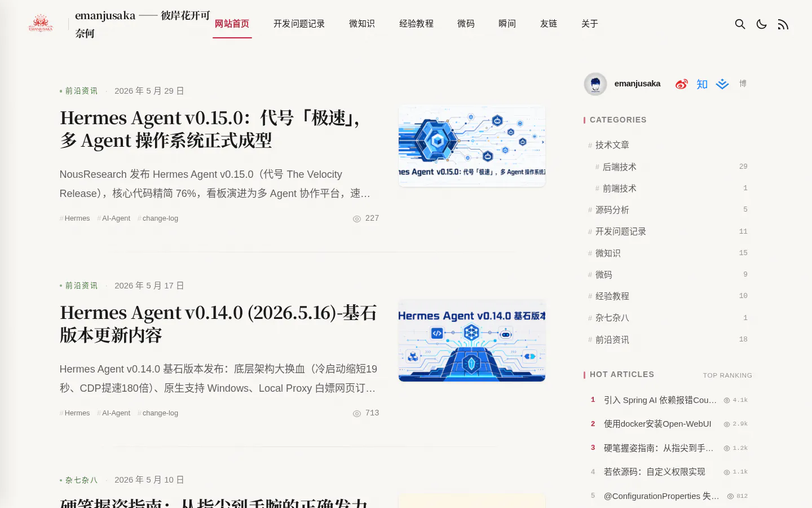Open the 友链 nav item
The image size is (812, 508).
tap(549, 24)
